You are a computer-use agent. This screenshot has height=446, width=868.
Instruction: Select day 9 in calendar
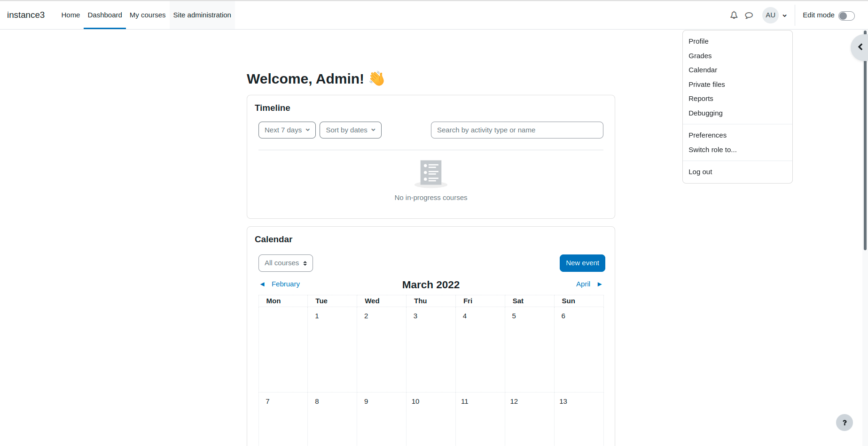pyautogui.click(x=366, y=401)
